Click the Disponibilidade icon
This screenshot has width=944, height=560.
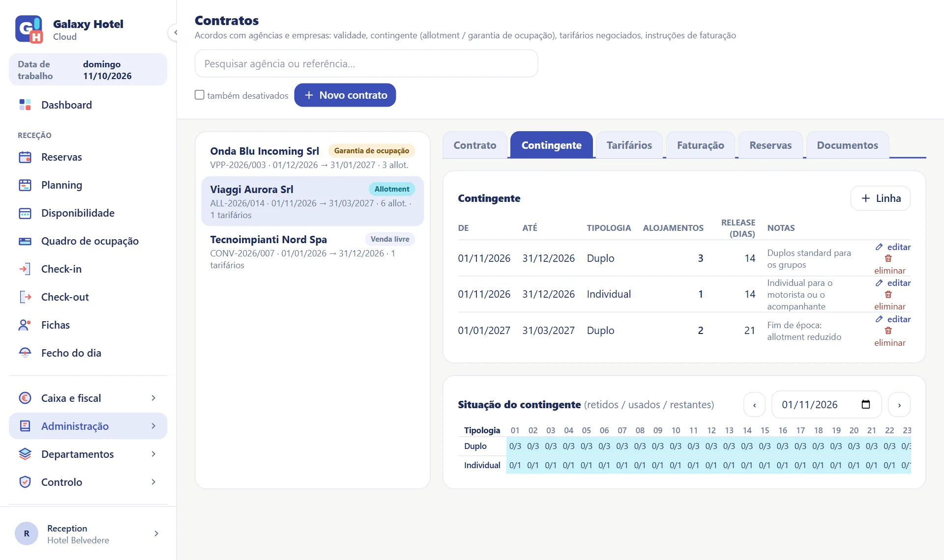[25, 213]
